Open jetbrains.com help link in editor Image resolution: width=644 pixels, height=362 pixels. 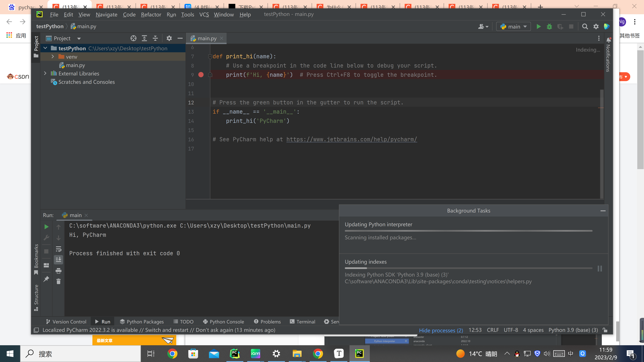pyautogui.click(x=352, y=139)
